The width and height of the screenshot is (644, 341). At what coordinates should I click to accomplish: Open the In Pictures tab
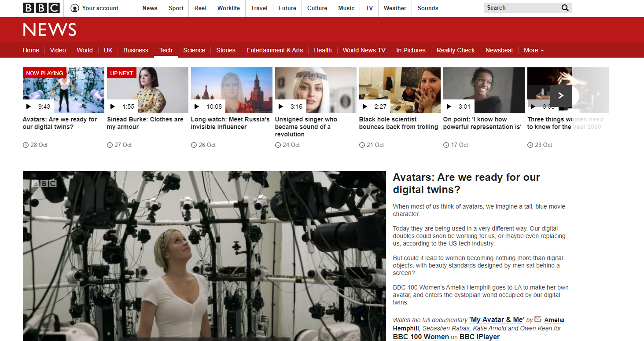[x=411, y=50]
